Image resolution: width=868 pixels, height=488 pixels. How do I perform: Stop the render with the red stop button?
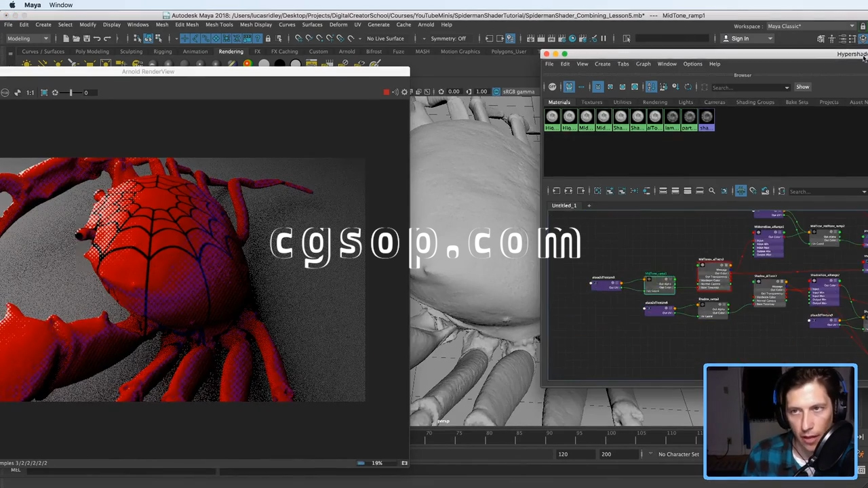pyautogui.click(x=387, y=92)
